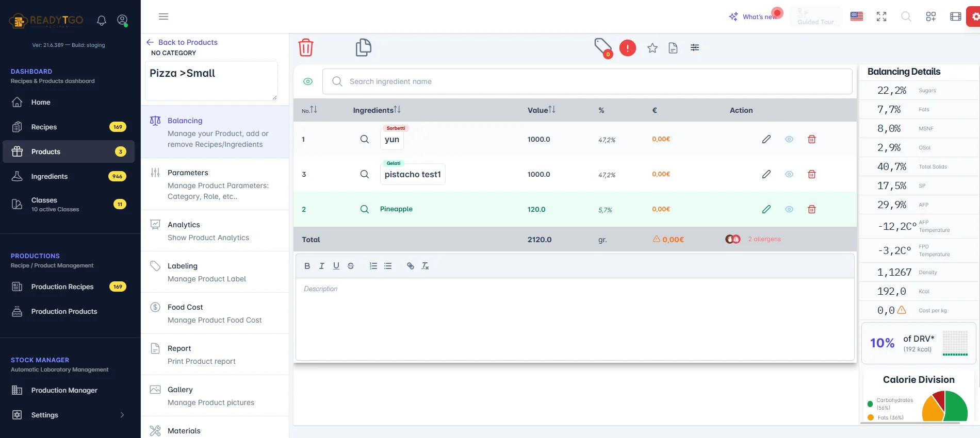Toggle visibility eye for Pineapple row

pos(789,209)
